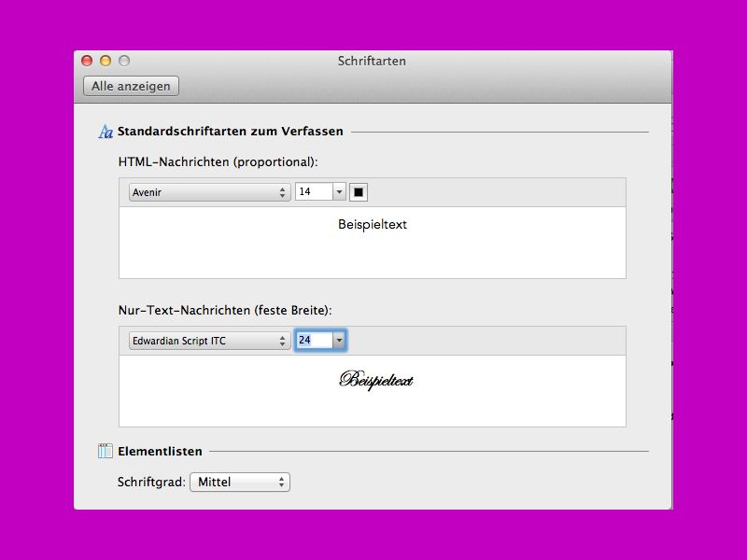
Task: Minimize the window with the yellow button
Action: [106, 61]
